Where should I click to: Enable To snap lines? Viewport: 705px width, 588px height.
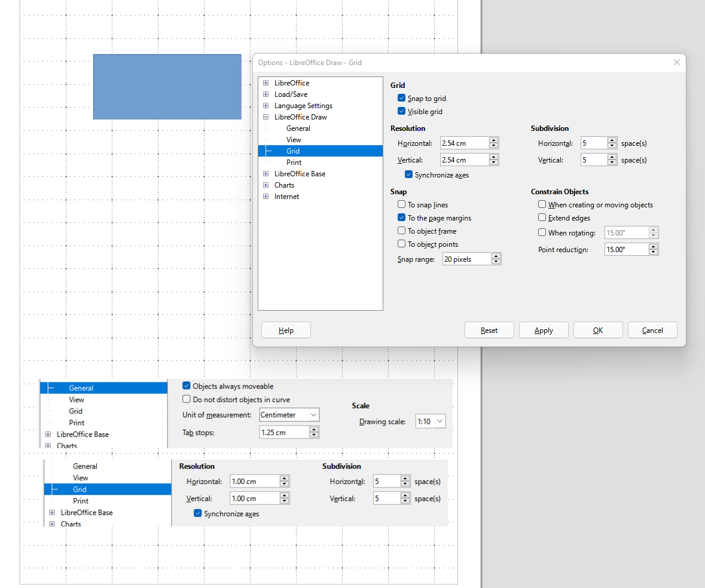point(401,204)
